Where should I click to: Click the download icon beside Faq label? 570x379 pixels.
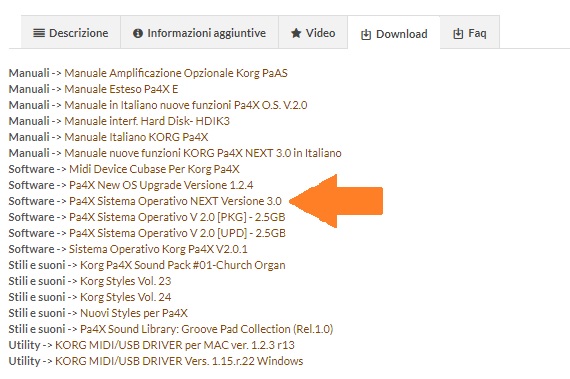[x=458, y=34]
